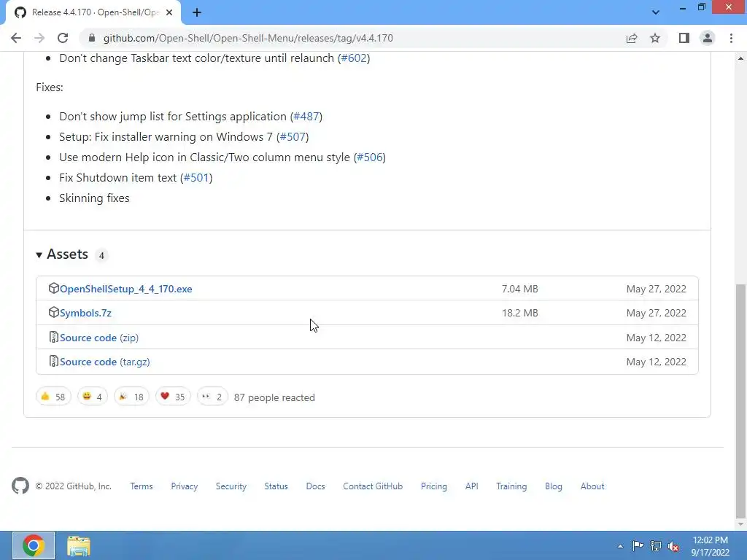This screenshot has width=747, height=560.
Task: Download OpenShellSetup_4_4_170.exe
Action: click(x=125, y=289)
